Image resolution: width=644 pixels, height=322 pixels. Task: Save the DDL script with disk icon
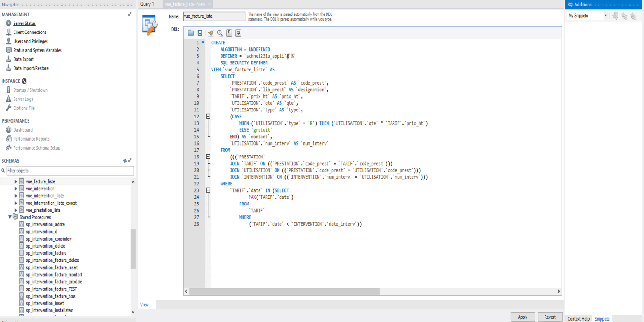[x=200, y=33]
